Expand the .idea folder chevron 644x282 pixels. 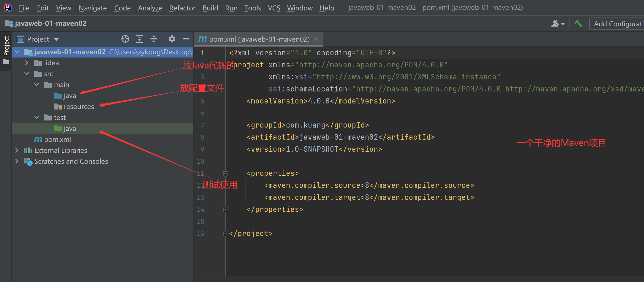27,63
